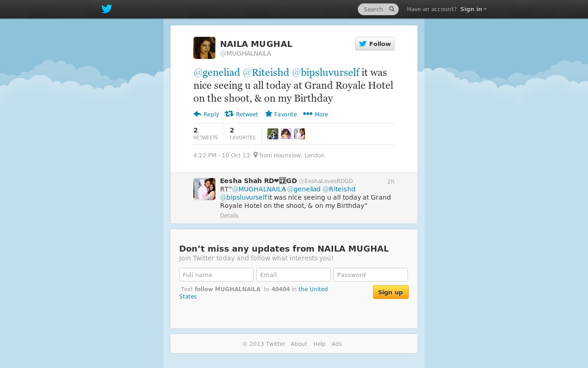Focus the Email input field

pos(294,275)
